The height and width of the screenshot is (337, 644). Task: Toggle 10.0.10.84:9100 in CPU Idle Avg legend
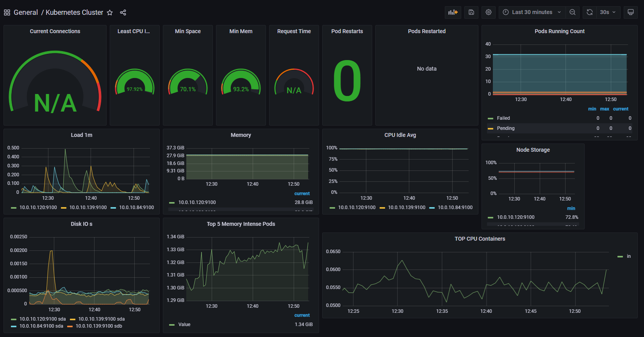pos(455,208)
